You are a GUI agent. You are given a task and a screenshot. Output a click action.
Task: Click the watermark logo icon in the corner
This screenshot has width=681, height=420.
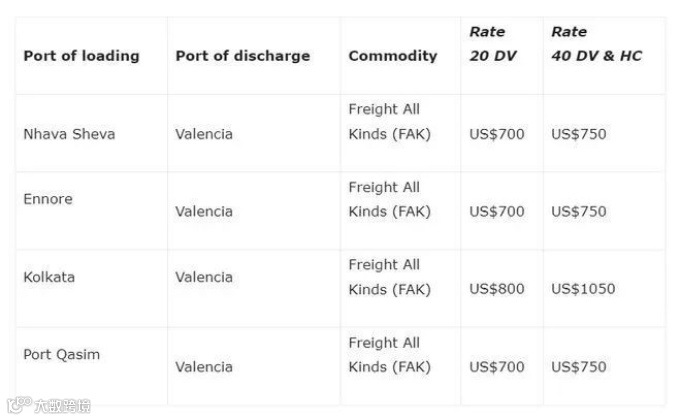click(x=17, y=407)
